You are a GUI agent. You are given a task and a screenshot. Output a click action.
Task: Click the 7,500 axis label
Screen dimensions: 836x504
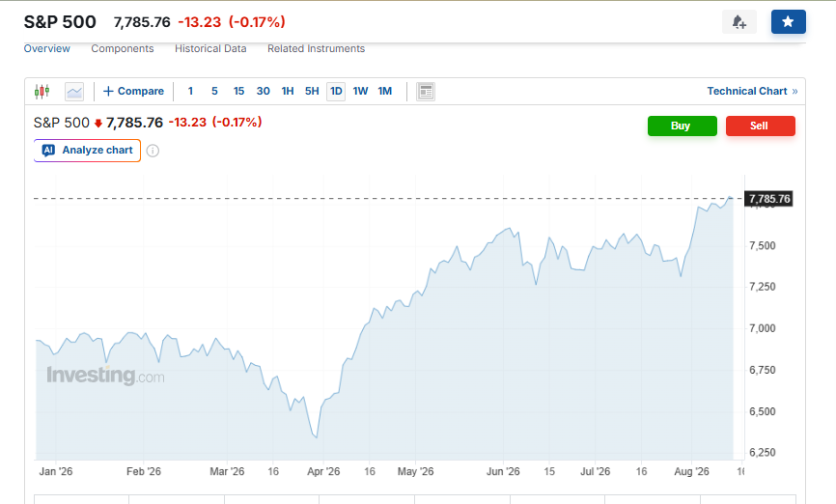point(763,246)
